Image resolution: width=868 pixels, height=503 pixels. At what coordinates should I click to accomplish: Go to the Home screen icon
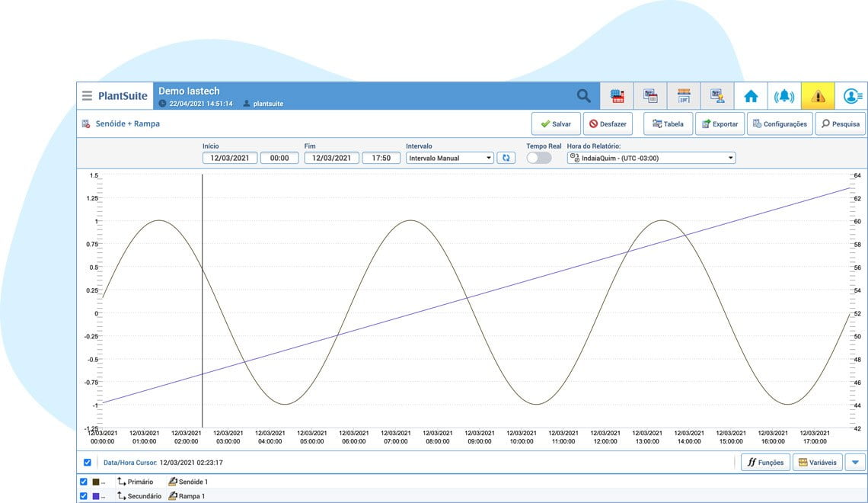point(751,96)
